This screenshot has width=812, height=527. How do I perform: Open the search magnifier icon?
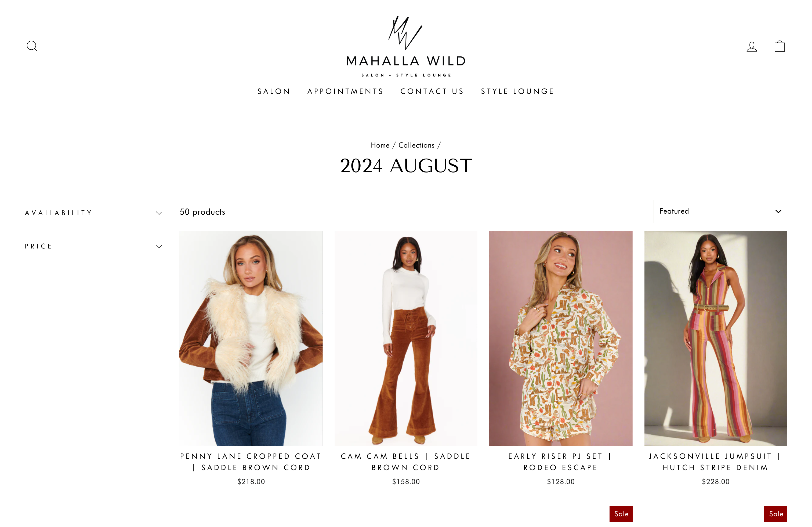pyautogui.click(x=32, y=46)
